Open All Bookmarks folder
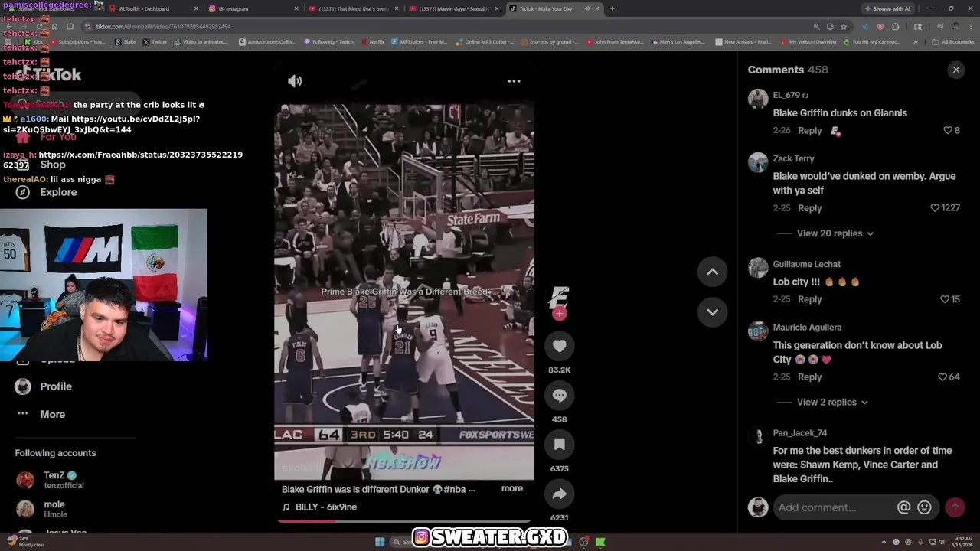This screenshot has height=551, width=980. click(953, 42)
